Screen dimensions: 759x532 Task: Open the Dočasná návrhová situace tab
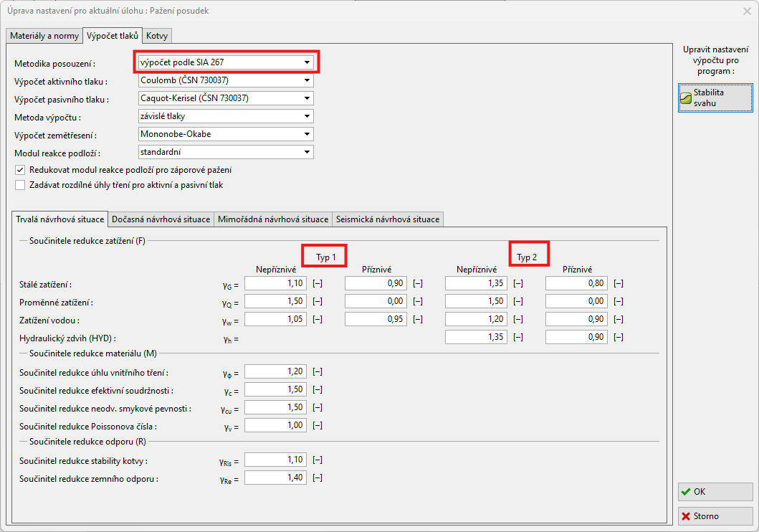click(161, 219)
